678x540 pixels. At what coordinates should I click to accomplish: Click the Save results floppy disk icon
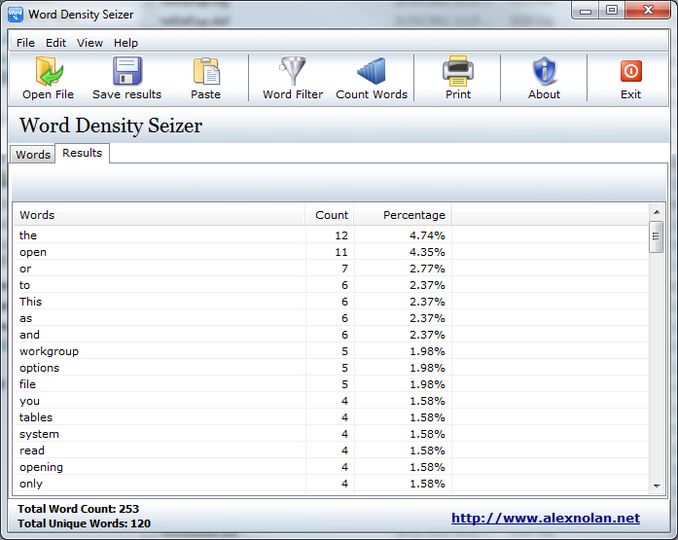click(x=127, y=71)
